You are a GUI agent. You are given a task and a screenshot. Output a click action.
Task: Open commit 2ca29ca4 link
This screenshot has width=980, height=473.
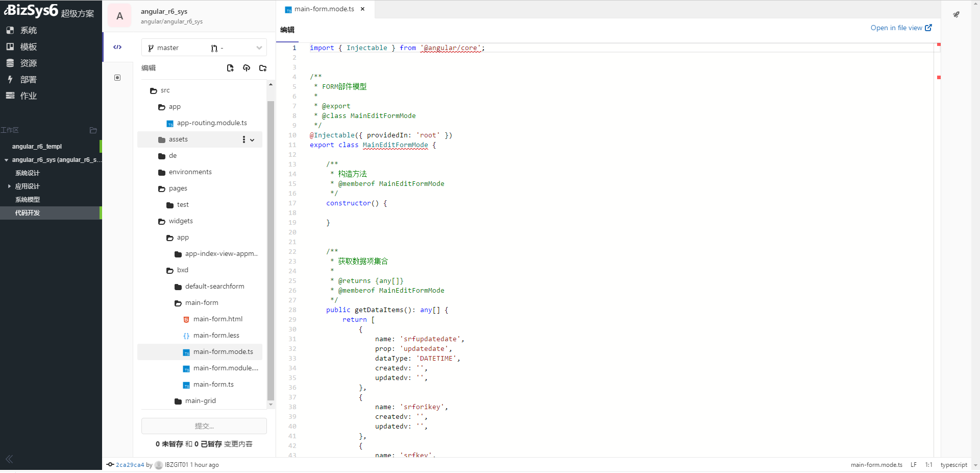pyautogui.click(x=130, y=465)
